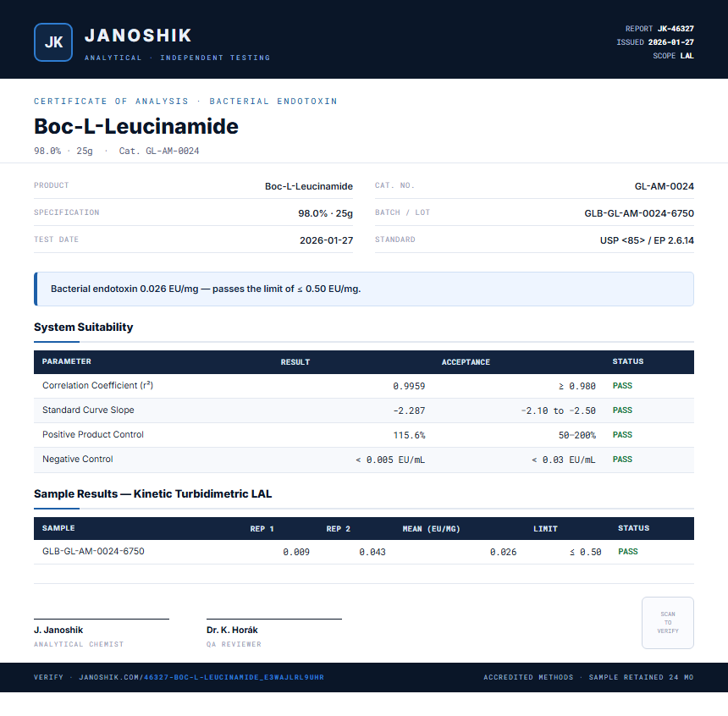The width and height of the screenshot is (728, 716).
Task: Click PASS status for Positive Product Control
Action: pos(622,435)
